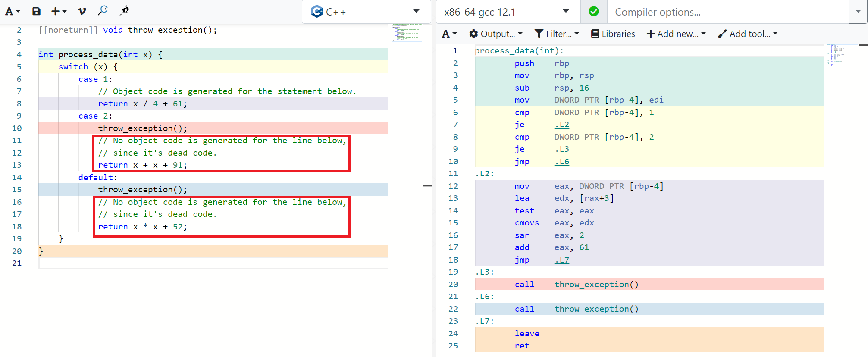This screenshot has height=357, width=868.
Task: Expand the C++ language selector
Action: click(x=366, y=12)
